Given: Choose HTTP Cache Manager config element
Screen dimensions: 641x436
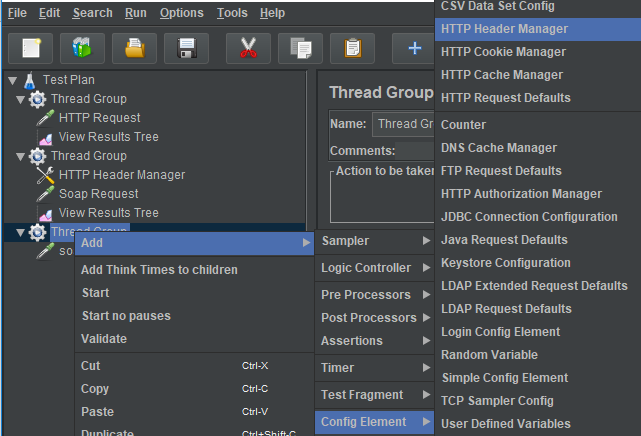Looking at the screenshot, I should click(x=538, y=75).
